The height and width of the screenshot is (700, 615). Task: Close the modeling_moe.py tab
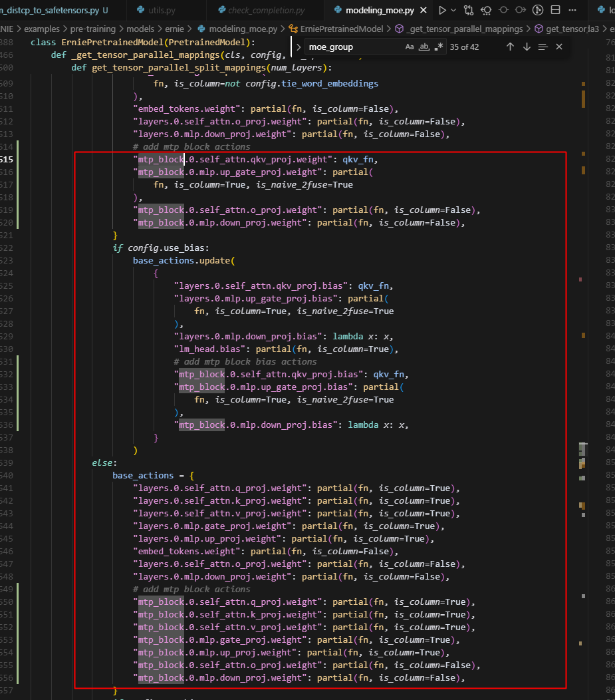[x=424, y=11]
